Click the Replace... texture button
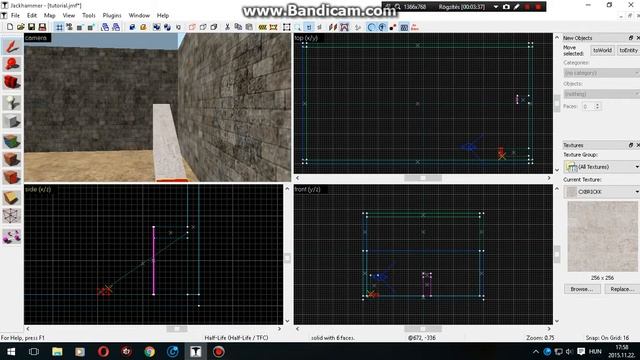 tap(622, 289)
